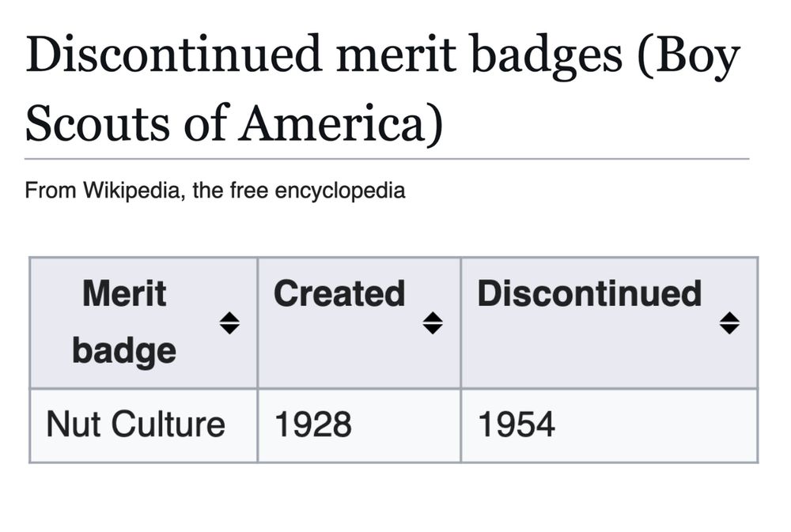Click the 1954 discontinued year cell
The height and width of the screenshot is (532, 791).
coord(517,424)
